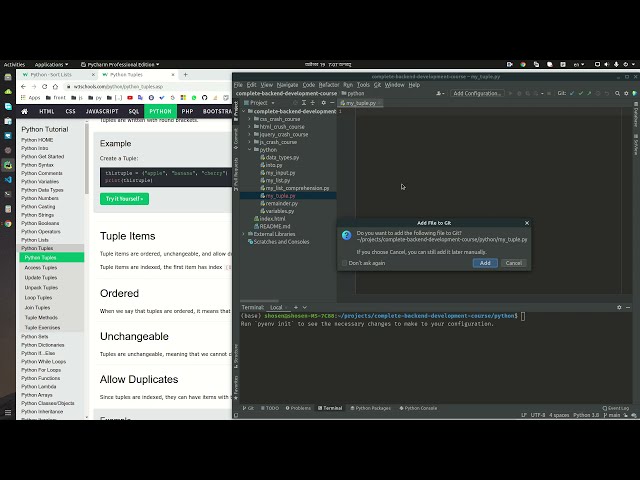The image size is (640, 480).
Task: Open the Python Packages tool window
Action: pyautogui.click(x=371, y=408)
